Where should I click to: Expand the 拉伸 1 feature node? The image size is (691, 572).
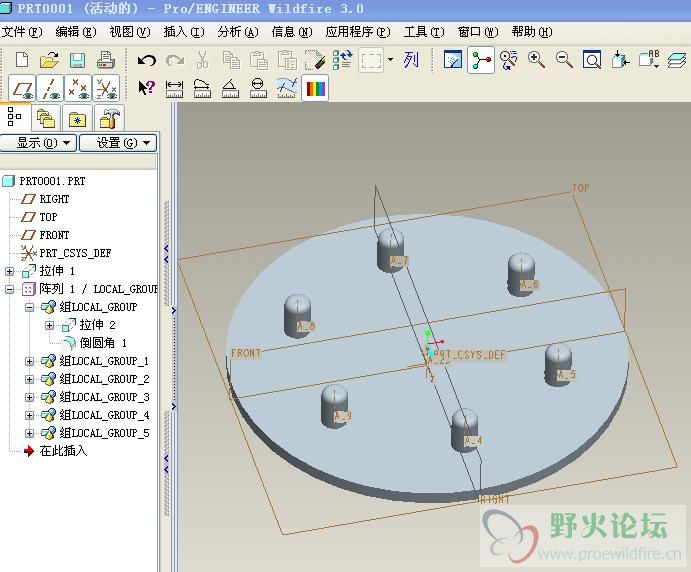coord(9,271)
